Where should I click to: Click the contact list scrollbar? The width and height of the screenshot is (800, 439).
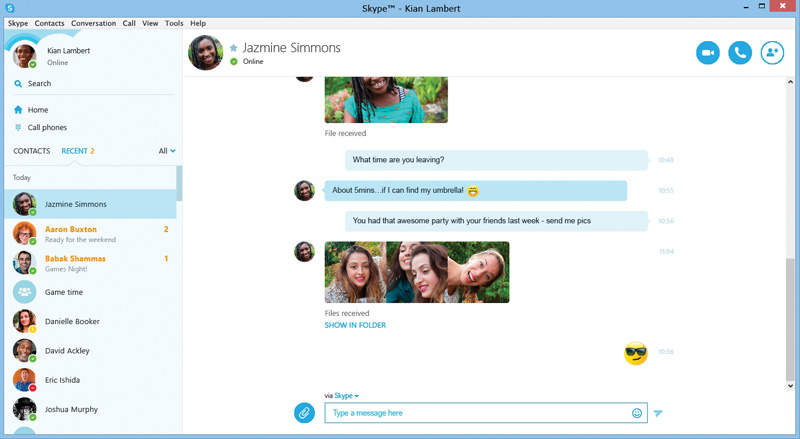(179, 185)
